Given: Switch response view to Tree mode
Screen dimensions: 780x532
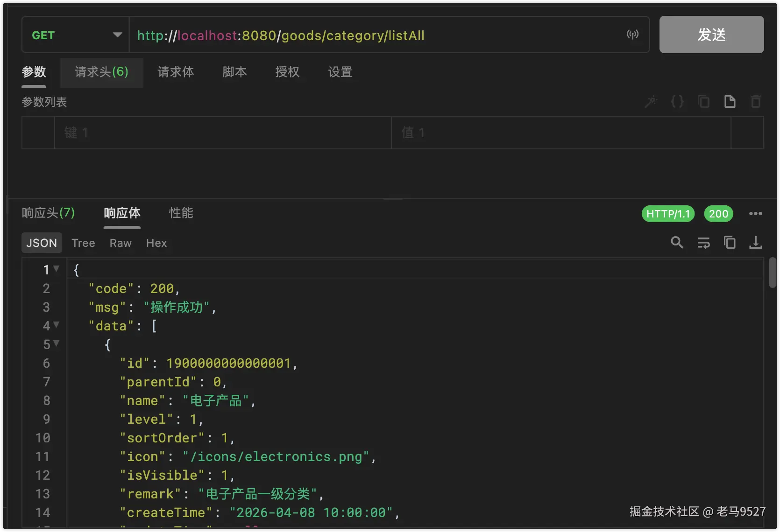Looking at the screenshot, I should 83,243.
